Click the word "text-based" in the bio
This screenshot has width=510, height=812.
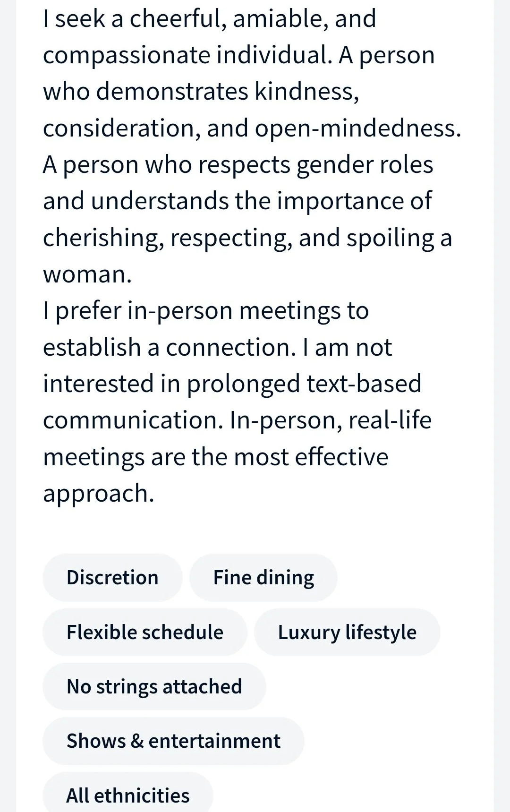(x=364, y=384)
